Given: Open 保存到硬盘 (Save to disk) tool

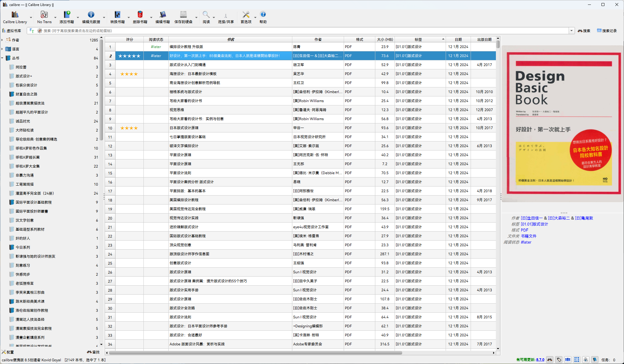Looking at the screenshot, I should [x=183, y=15].
